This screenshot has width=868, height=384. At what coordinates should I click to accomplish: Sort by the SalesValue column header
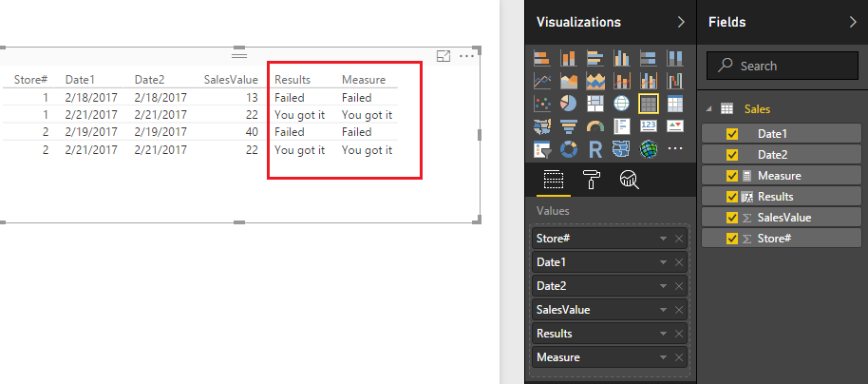[231, 80]
